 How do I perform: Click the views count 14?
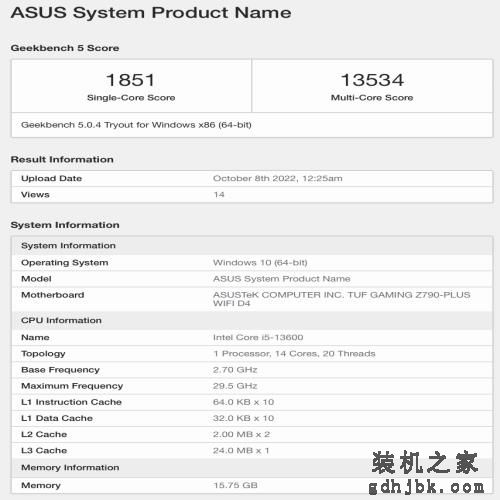[219, 195]
